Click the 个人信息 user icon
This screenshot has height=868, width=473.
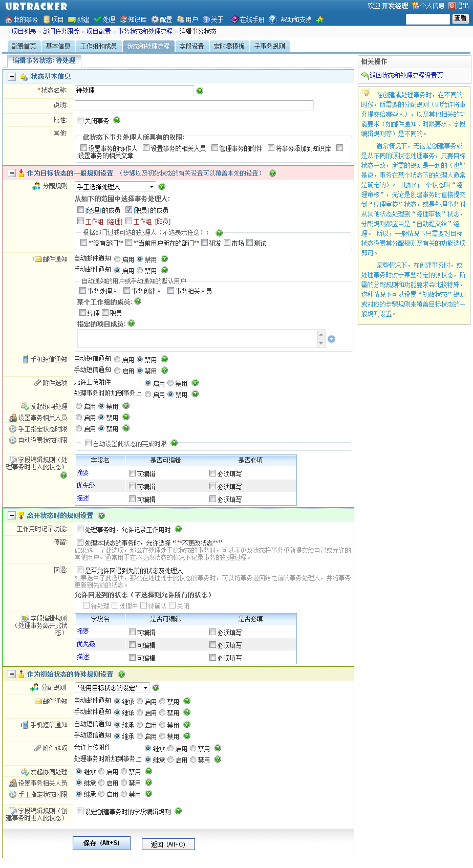click(416, 6)
